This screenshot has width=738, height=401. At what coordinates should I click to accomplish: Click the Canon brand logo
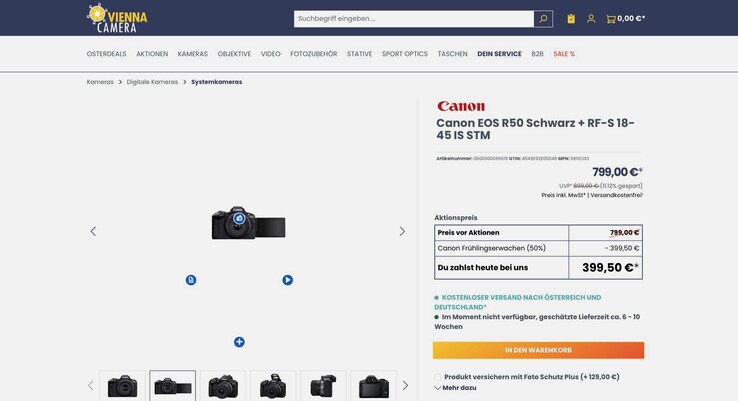coord(461,106)
